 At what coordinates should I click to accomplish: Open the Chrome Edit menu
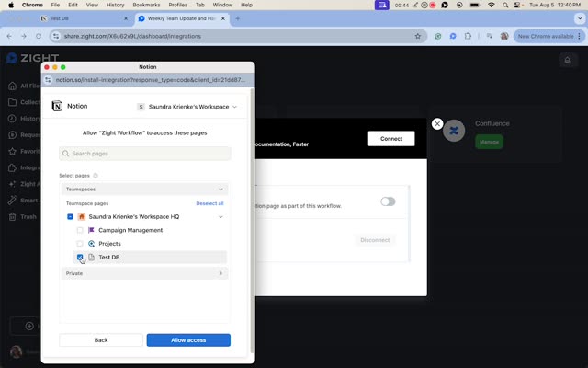[x=73, y=5]
